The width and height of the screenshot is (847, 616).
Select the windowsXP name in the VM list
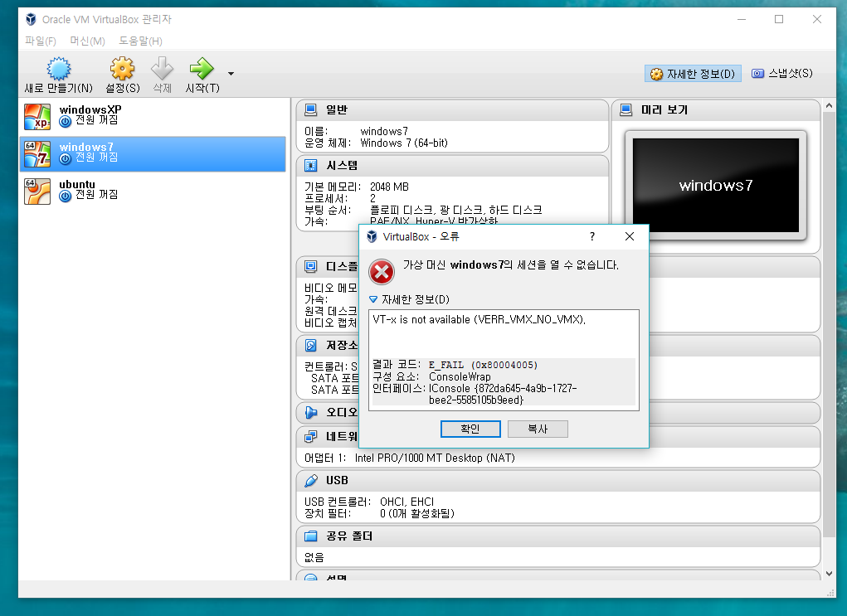tap(90, 109)
